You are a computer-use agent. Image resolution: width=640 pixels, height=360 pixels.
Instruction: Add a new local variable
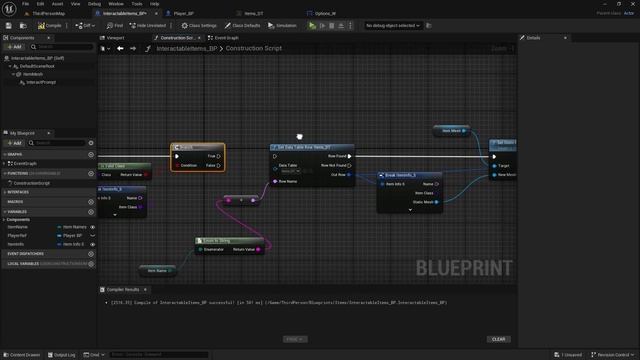(x=91, y=264)
